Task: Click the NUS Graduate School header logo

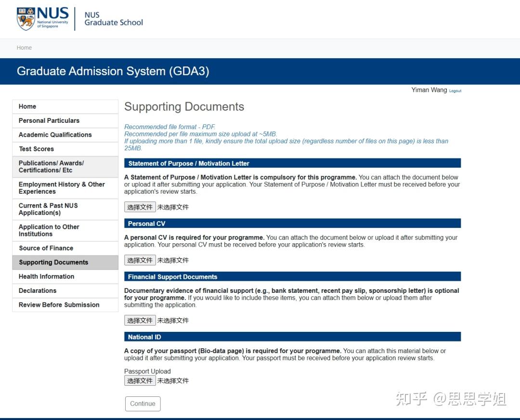Action: coord(113,18)
